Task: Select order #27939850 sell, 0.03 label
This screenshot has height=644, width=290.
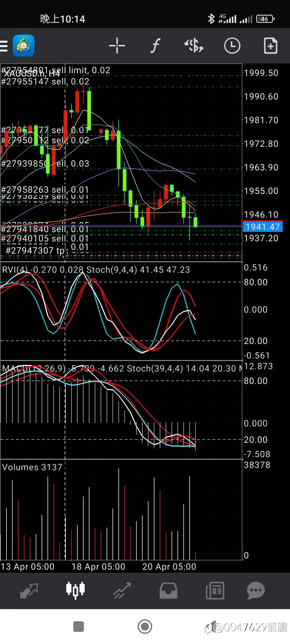Action: coord(45,164)
